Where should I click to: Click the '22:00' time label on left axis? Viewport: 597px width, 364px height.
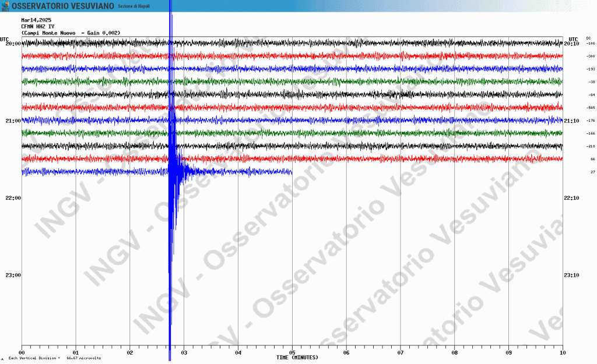coord(13,198)
